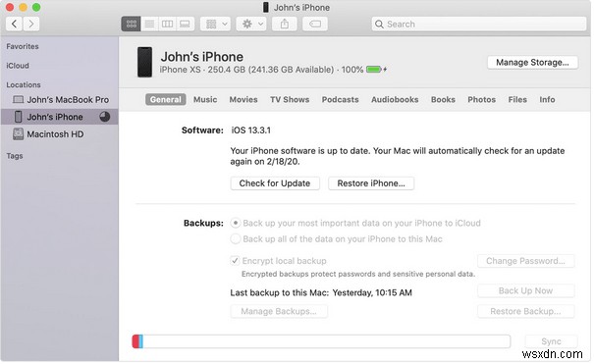This screenshot has height=364, width=594.
Task: Switch to the Movies tab
Action: click(x=243, y=99)
